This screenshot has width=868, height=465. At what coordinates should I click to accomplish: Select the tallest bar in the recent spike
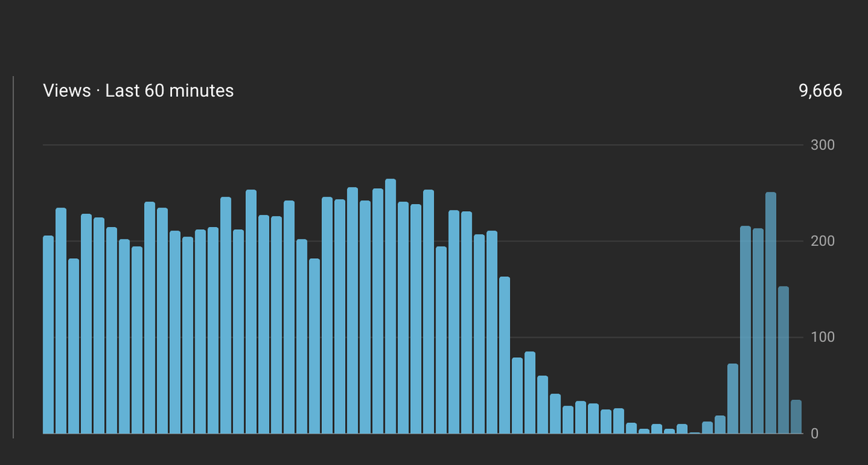(770, 313)
